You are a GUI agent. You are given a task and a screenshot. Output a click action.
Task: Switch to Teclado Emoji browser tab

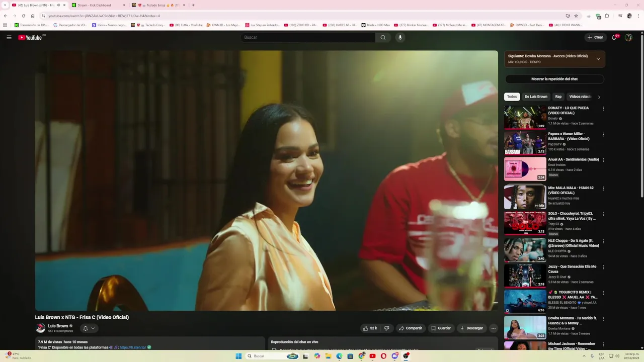pos(158,5)
